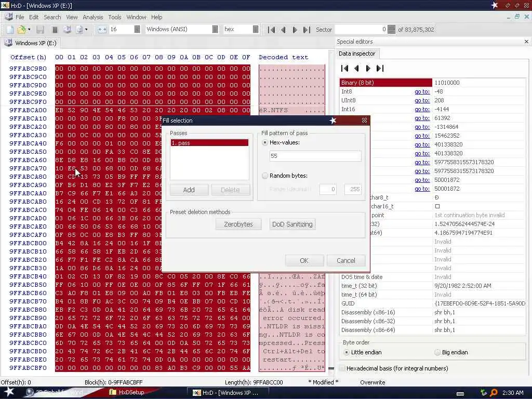Click the go to link for UInt8

point(422,100)
